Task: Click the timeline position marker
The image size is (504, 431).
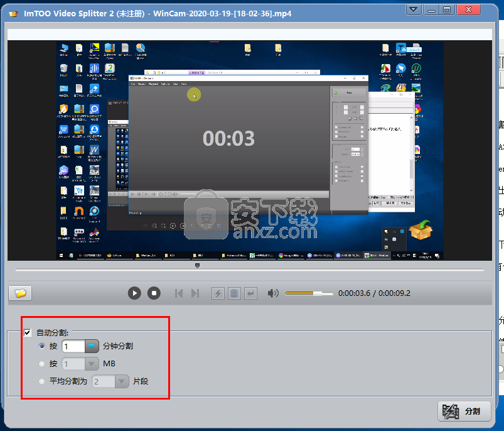Action: [x=197, y=266]
